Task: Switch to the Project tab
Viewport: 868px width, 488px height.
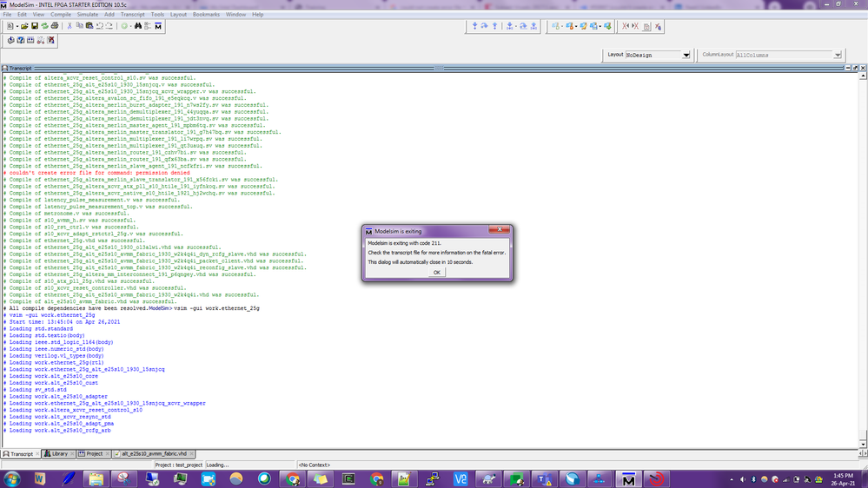Action: coord(94,453)
